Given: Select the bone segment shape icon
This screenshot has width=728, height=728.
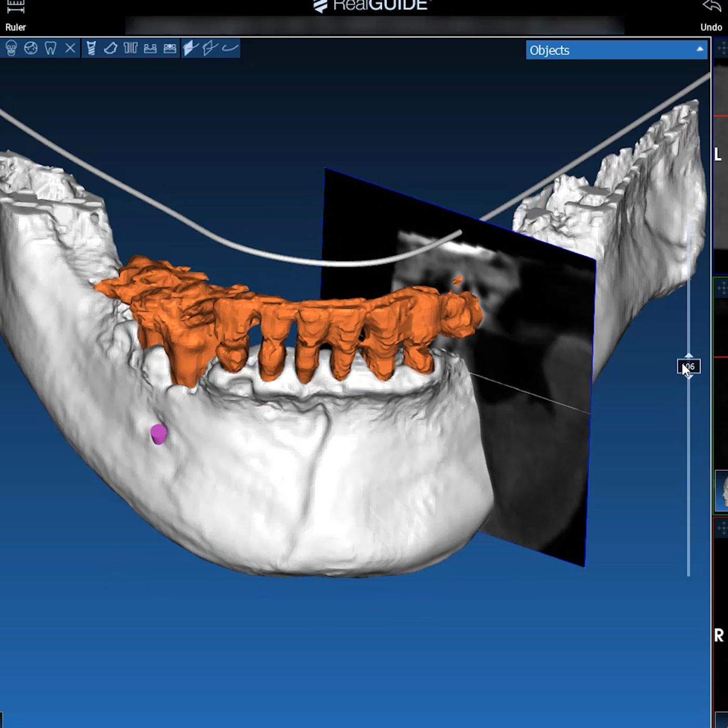Looking at the screenshot, I should [x=111, y=48].
